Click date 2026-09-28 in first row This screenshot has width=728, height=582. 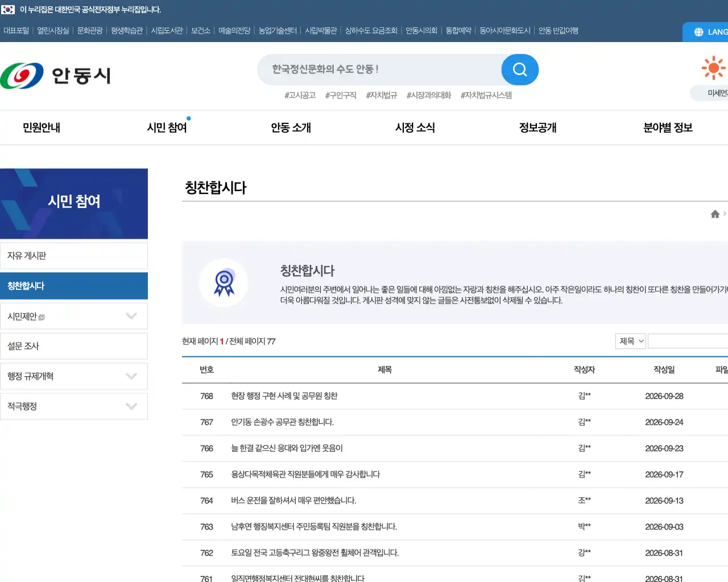point(664,396)
